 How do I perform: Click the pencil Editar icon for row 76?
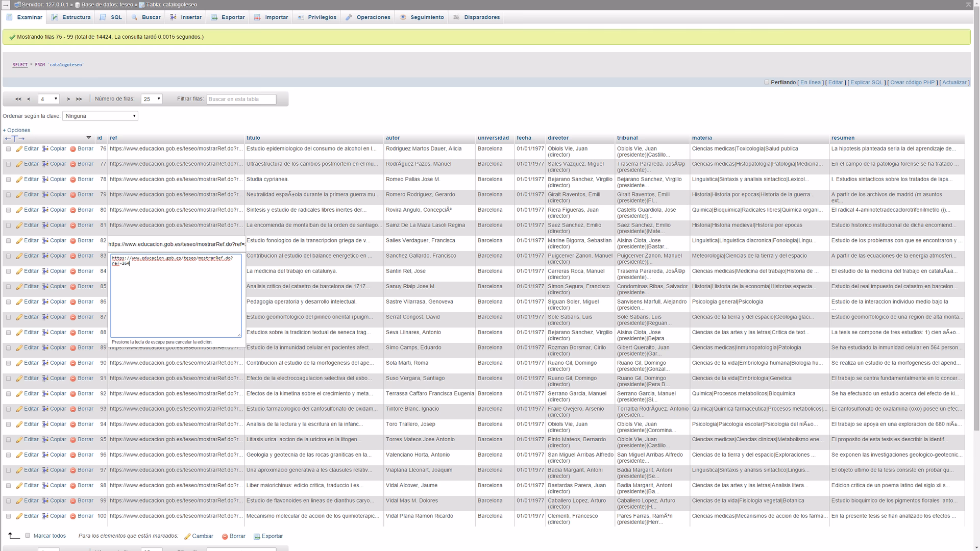click(19, 149)
